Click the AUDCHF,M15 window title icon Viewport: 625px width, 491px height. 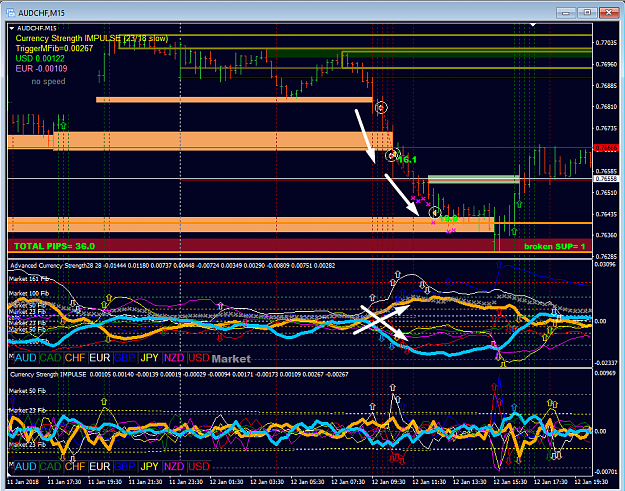[x=10, y=13]
